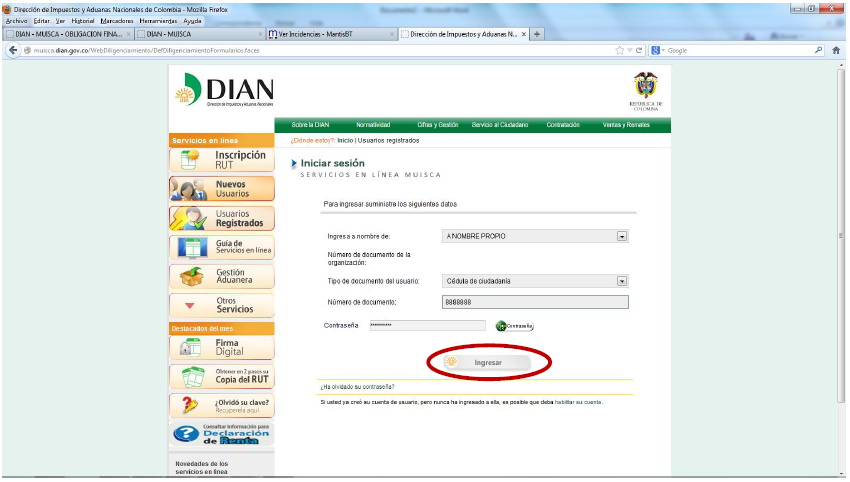Click the page vertical scrollbar
The height and width of the screenshot is (482, 850).
point(840,236)
